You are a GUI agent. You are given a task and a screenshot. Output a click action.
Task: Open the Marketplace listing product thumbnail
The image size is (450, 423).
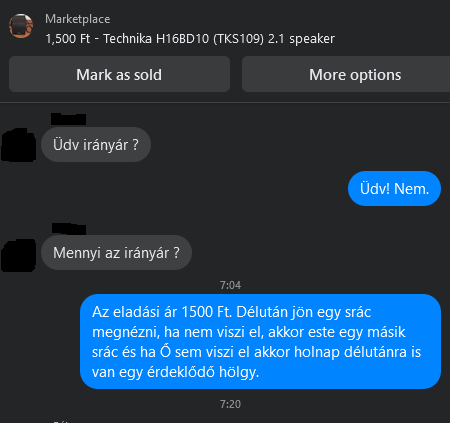click(21, 26)
